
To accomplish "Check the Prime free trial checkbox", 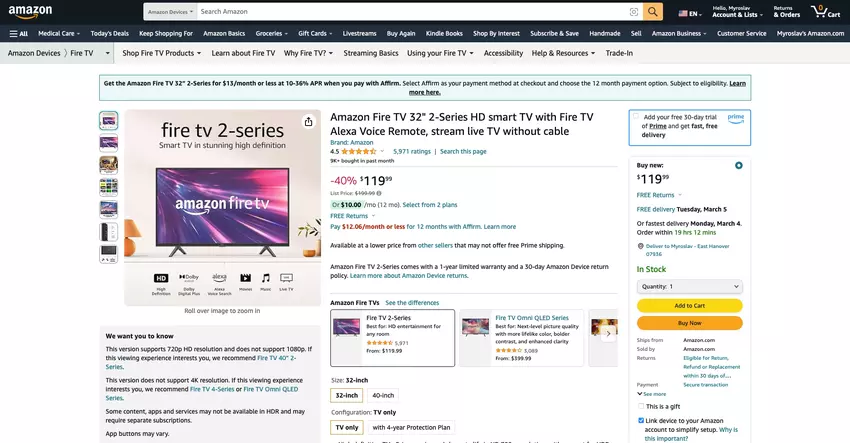I will pos(636,116).
